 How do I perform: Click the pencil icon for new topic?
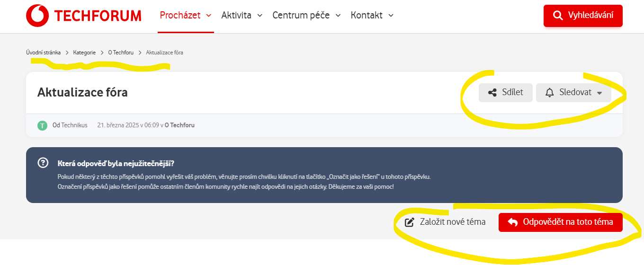point(410,222)
